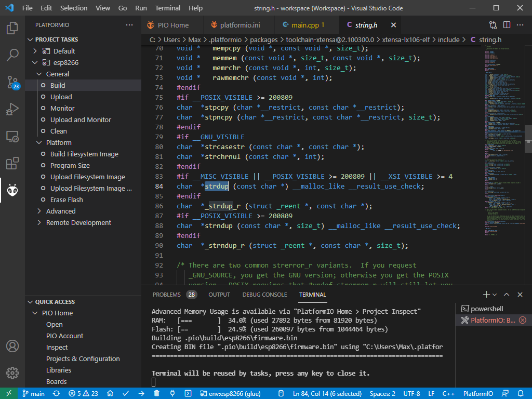
Task: Open the Extensions view in activity bar
Action: pos(12,164)
